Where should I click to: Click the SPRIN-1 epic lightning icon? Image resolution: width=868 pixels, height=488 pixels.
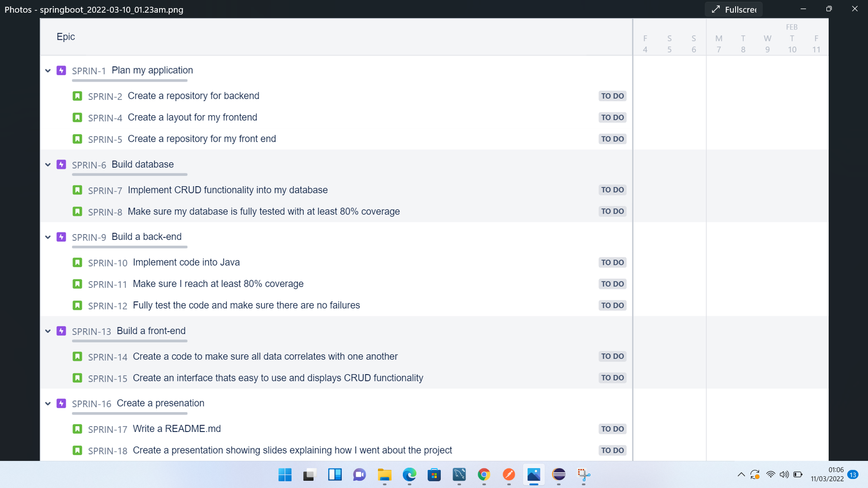(61, 70)
